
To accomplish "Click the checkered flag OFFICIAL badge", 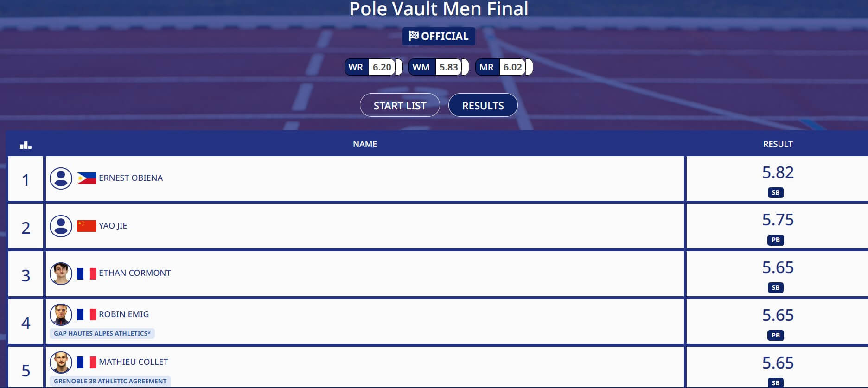I will [439, 36].
